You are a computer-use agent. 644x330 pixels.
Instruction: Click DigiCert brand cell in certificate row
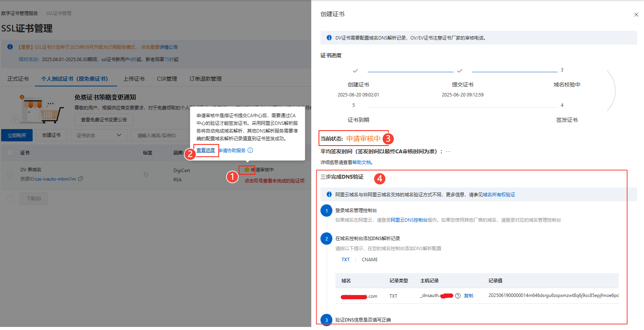click(182, 171)
